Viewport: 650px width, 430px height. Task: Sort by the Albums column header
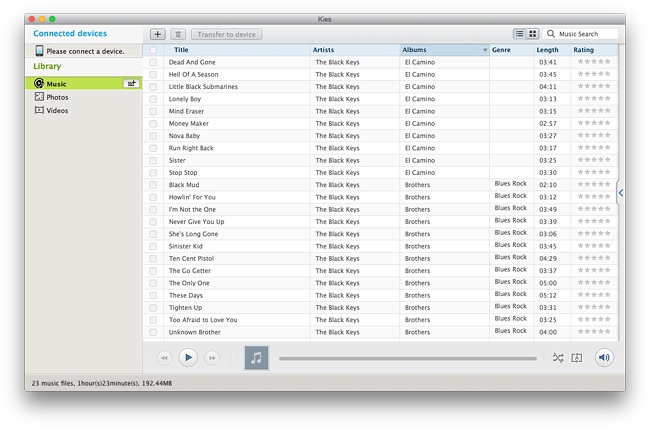coord(444,50)
